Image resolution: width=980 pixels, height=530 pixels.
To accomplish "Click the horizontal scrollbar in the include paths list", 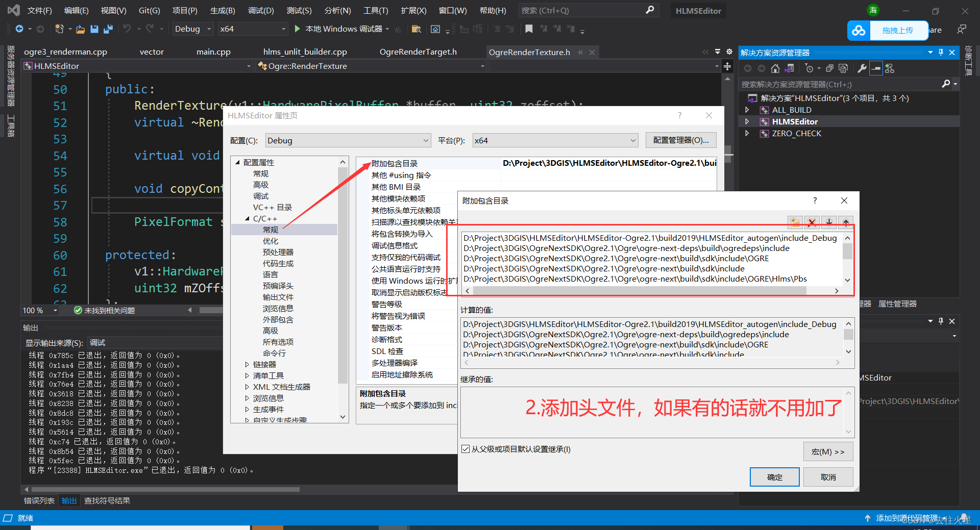I will point(640,291).
